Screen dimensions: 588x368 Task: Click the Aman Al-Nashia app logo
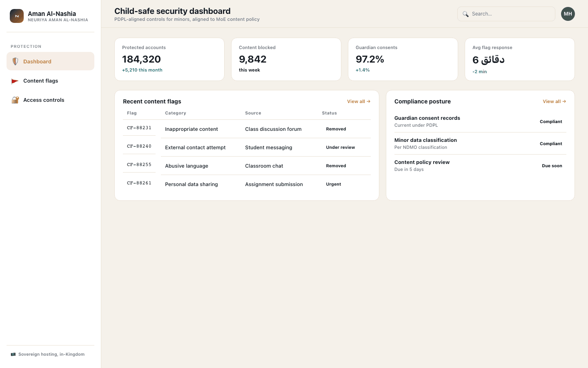click(x=17, y=16)
